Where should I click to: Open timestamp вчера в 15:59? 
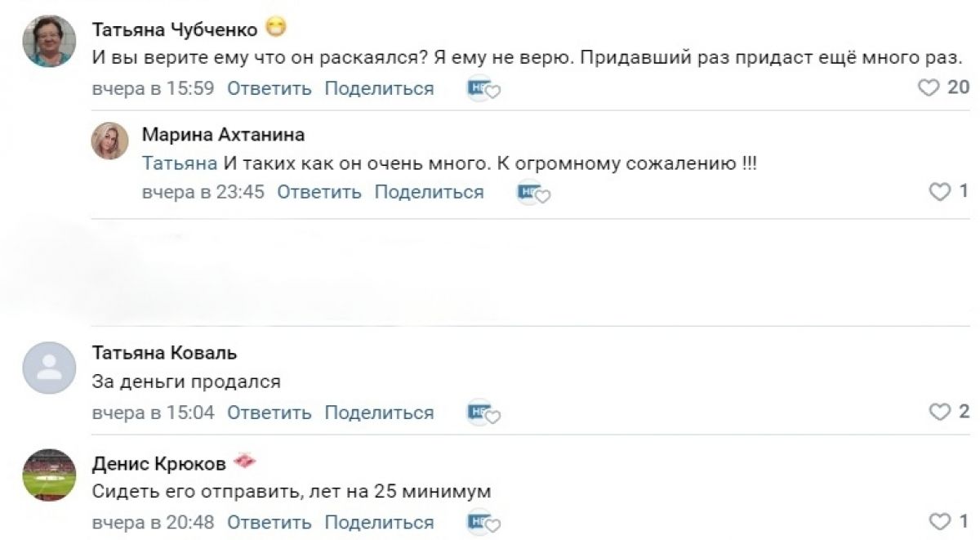click(153, 89)
